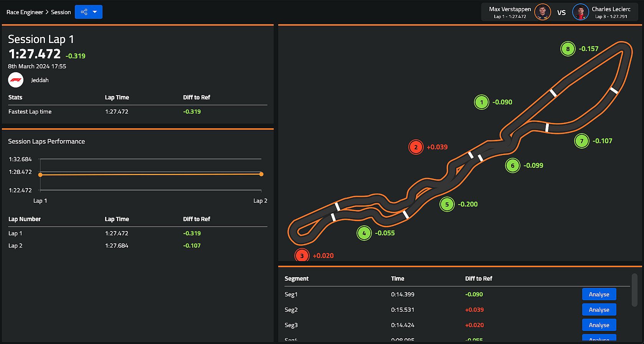Click the Charles Leclerc driver avatar
This screenshot has width=644, height=344.
(x=580, y=12)
